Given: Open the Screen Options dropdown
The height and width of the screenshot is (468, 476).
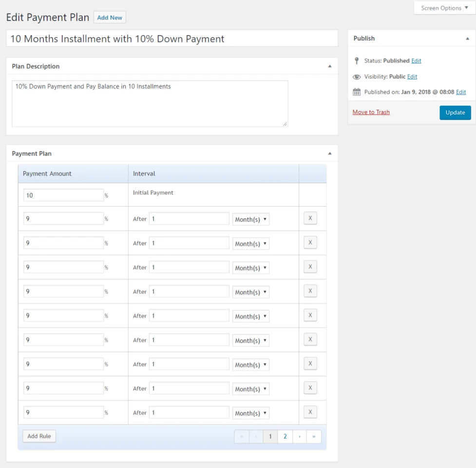Looking at the screenshot, I should click(x=444, y=8).
